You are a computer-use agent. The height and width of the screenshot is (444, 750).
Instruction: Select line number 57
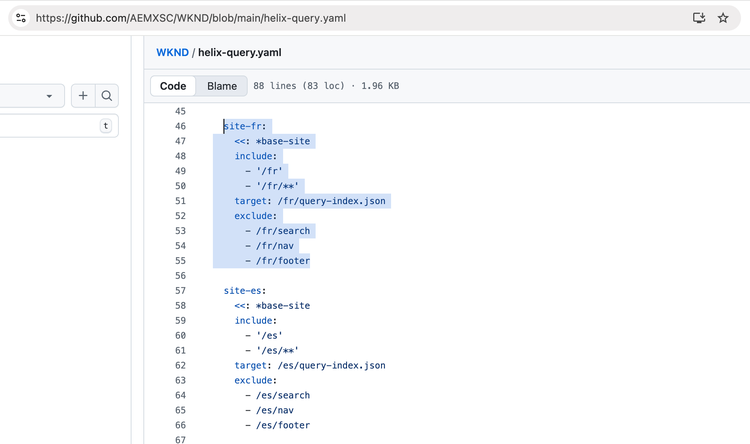point(180,291)
